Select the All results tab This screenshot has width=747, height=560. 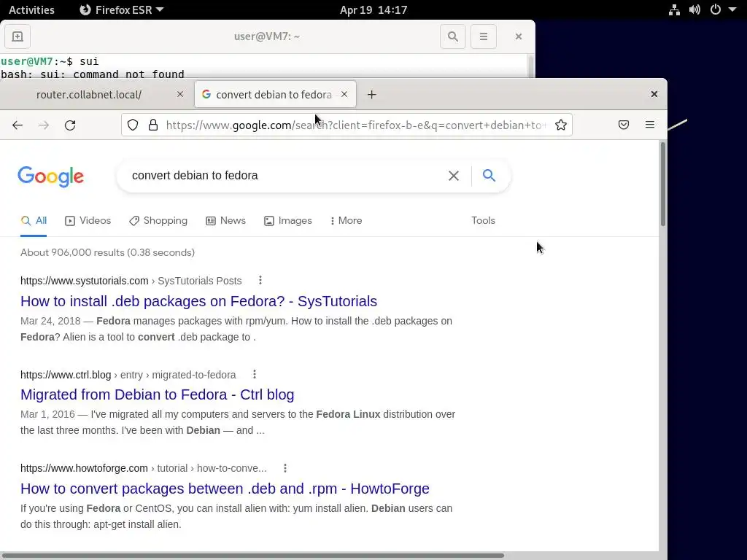tap(34, 220)
